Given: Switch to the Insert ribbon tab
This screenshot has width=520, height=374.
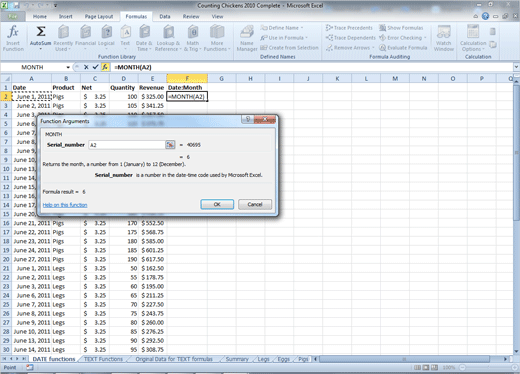Looking at the screenshot, I should (66, 16).
